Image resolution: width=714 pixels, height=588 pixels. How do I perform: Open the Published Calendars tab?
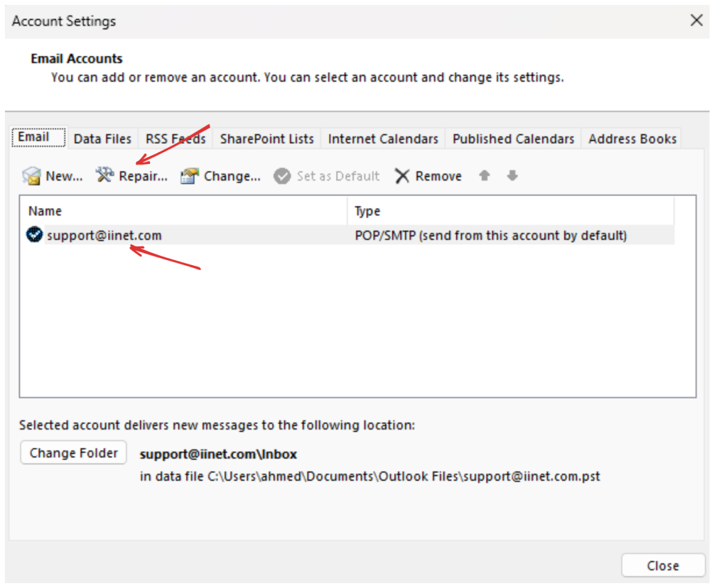click(x=513, y=139)
